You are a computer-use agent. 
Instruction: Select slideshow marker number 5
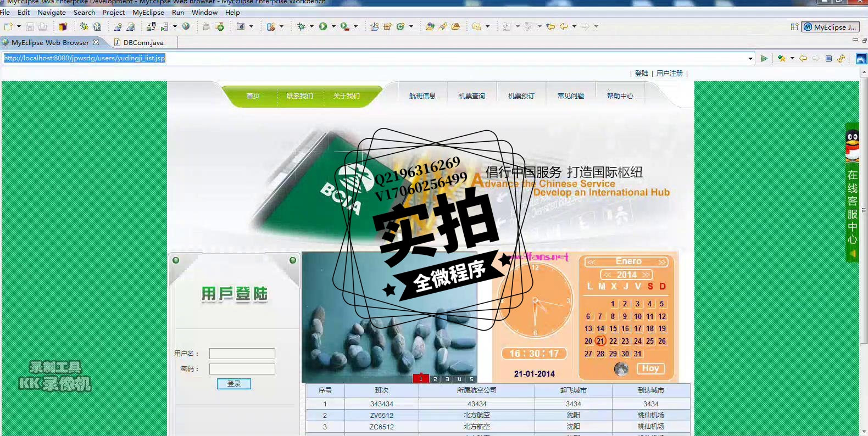471,379
